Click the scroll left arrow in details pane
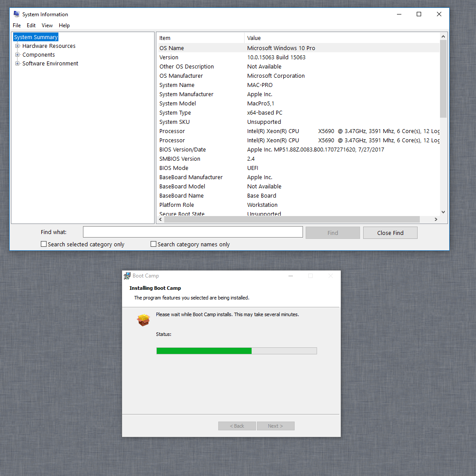476x476 pixels. (x=161, y=219)
